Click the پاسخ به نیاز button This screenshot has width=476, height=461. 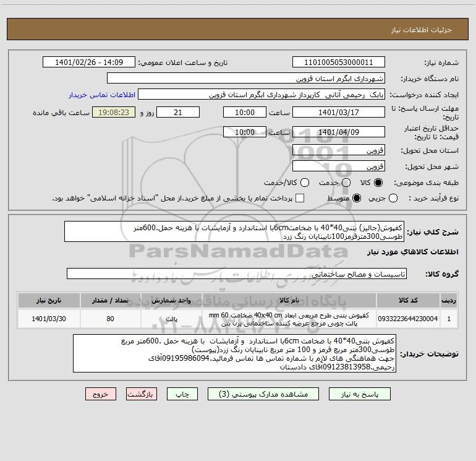pos(360,394)
